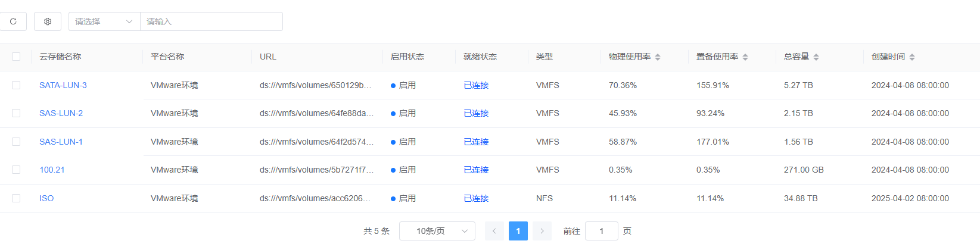Click the 45.93% physical usage value

(x=623, y=113)
